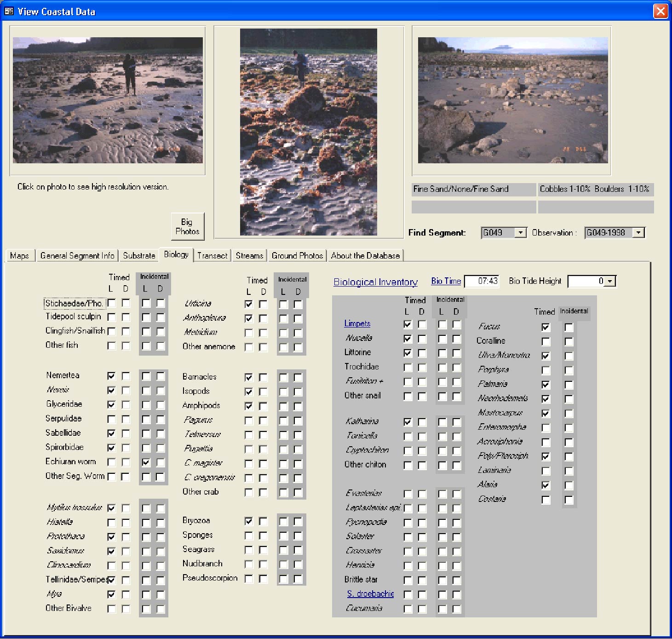Viewport: 672px width, 639px height.
Task: Uncheck Amphipods Timed L checkbox
Action: point(249,406)
